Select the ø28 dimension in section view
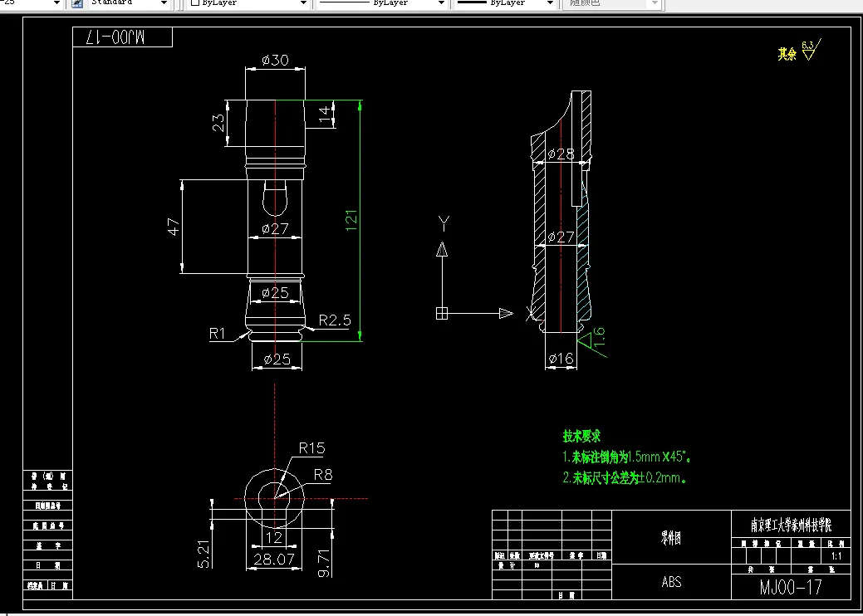863x616 pixels. [x=561, y=154]
